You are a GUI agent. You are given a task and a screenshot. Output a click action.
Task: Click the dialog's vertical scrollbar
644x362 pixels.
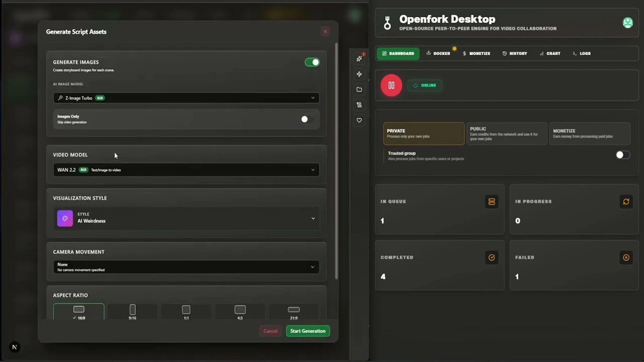(x=336, y=161)
